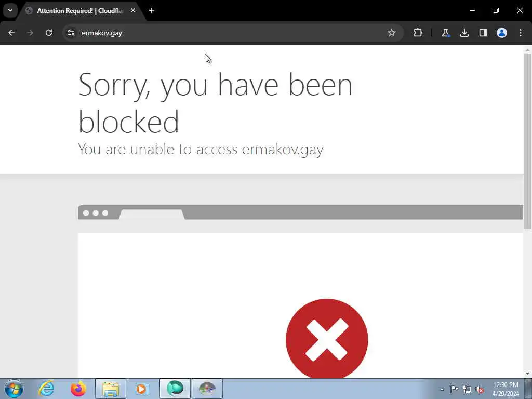532x399 pixels.
Task: Restore down the Chrome window
Action: point(496,10)
